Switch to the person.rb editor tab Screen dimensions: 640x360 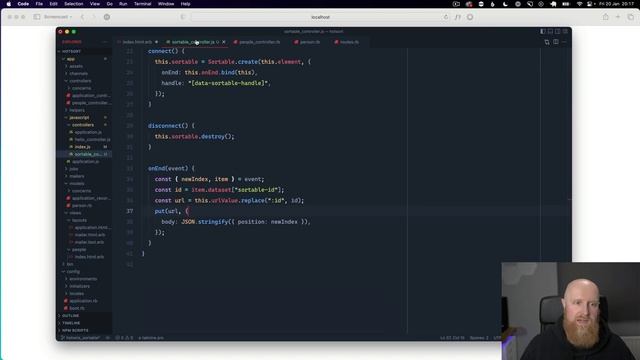pos(310,42)
